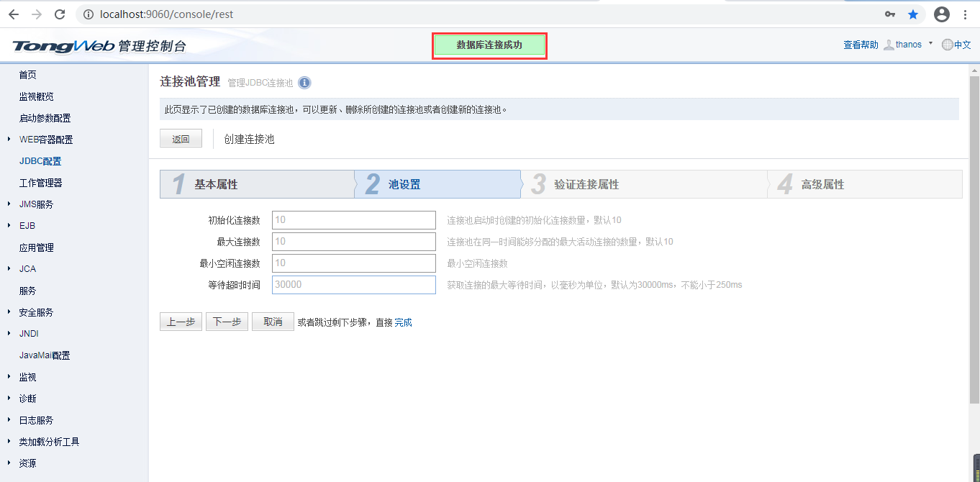980x482 pixels.
Task: Open the Chrome profile avatar
Action: tap(942, 14)
